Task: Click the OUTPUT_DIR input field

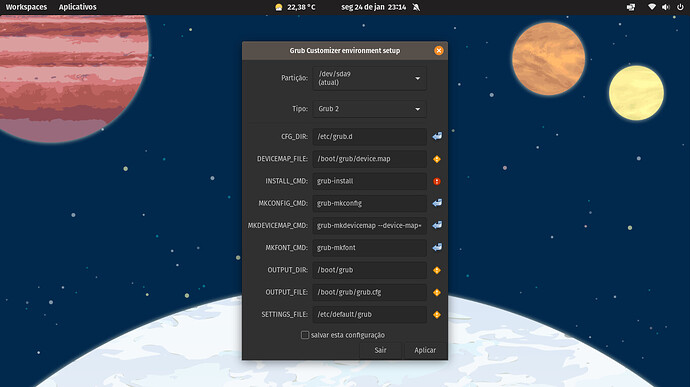Action: (369, 270)
